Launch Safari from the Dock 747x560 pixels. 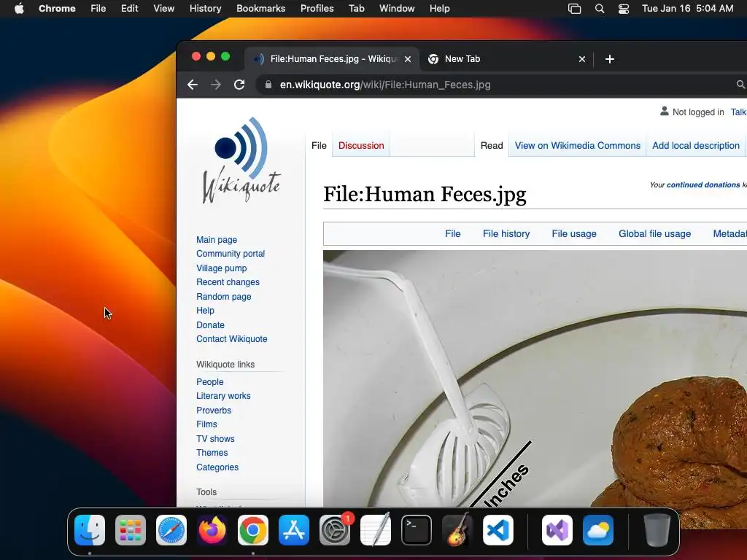(171, 530)
